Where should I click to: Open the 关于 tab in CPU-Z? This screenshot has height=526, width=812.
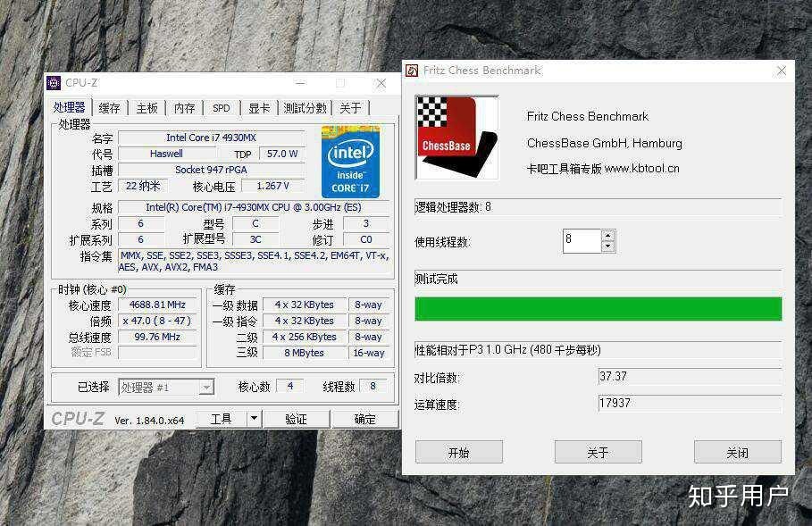point(350,108)
